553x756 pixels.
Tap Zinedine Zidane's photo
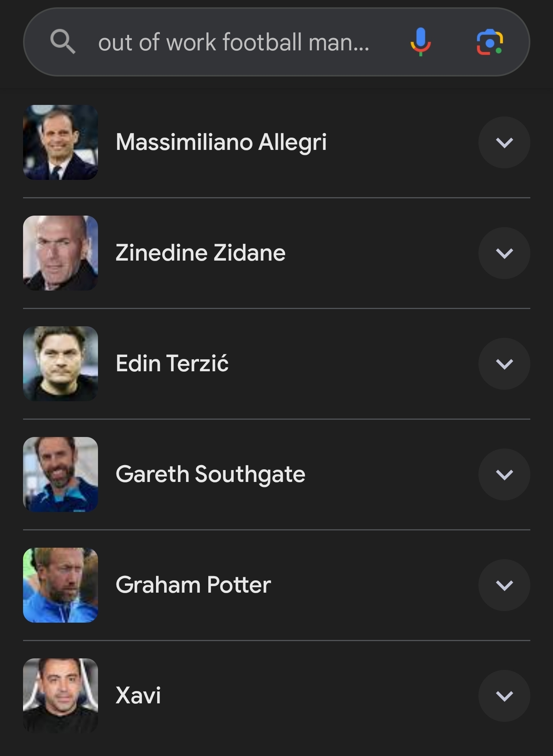click(x=60, y=253)
